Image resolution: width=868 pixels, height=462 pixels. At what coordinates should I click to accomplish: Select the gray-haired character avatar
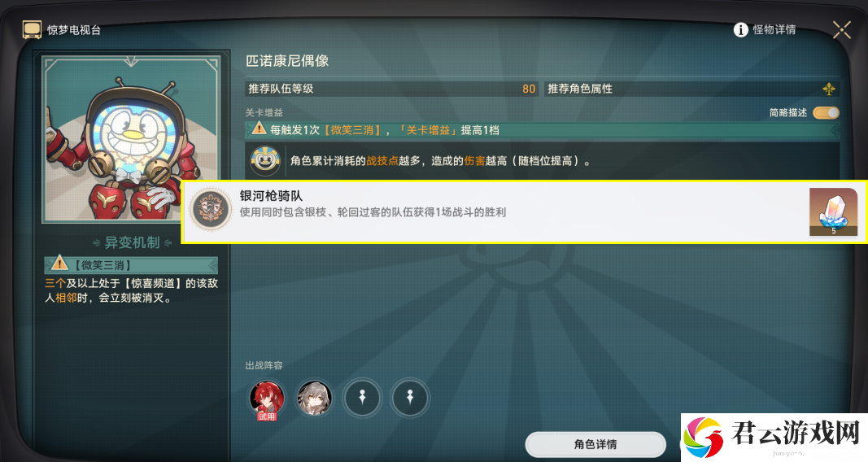tap(315, 398)
